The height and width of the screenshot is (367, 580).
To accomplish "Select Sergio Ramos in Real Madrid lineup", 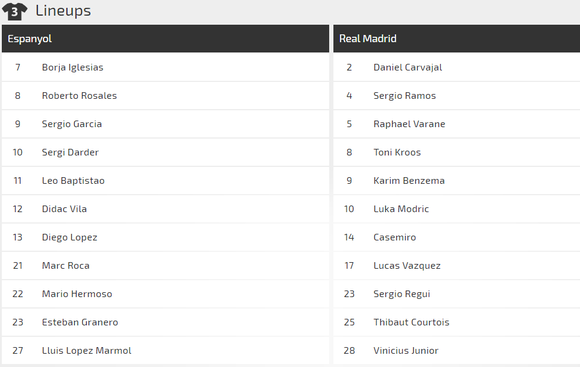I will (x=405, y=95).
